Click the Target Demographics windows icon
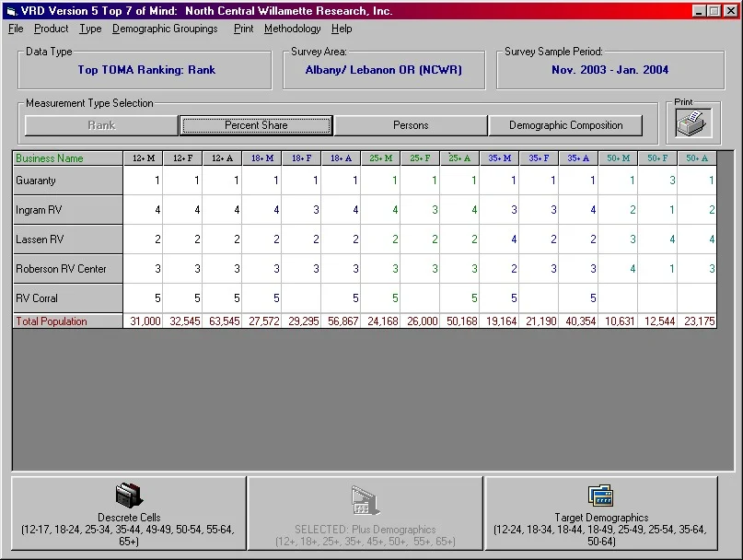The height and width of the screenshot is (560, 743). point(600,496)
